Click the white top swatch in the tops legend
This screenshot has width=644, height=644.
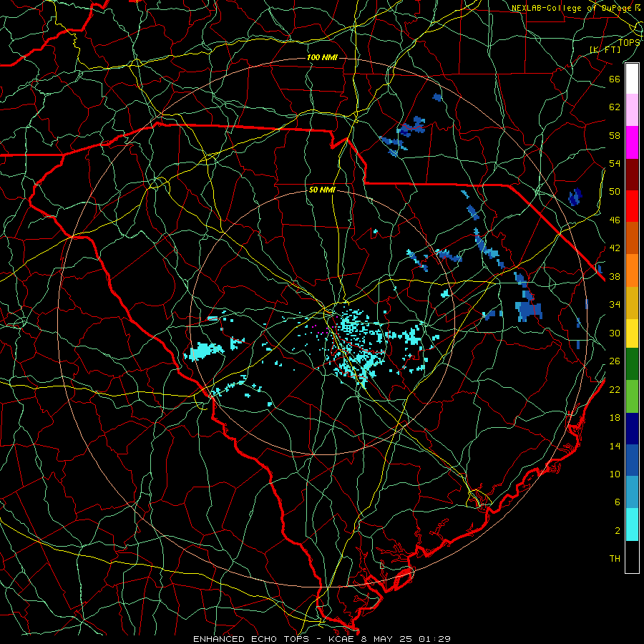tap(632, 79)
